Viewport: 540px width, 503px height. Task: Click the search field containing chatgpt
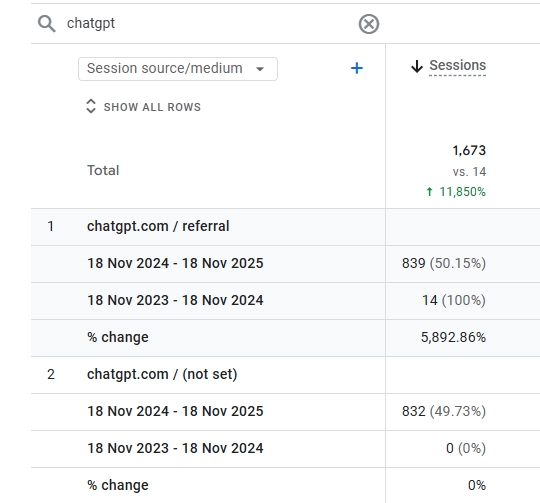[x=207, y=24]
